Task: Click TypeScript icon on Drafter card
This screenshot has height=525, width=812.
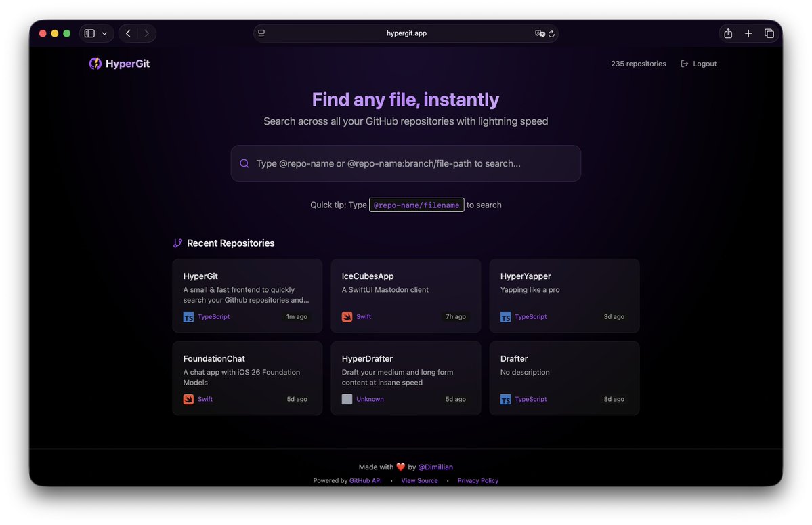Action: [x=505, y=399]
